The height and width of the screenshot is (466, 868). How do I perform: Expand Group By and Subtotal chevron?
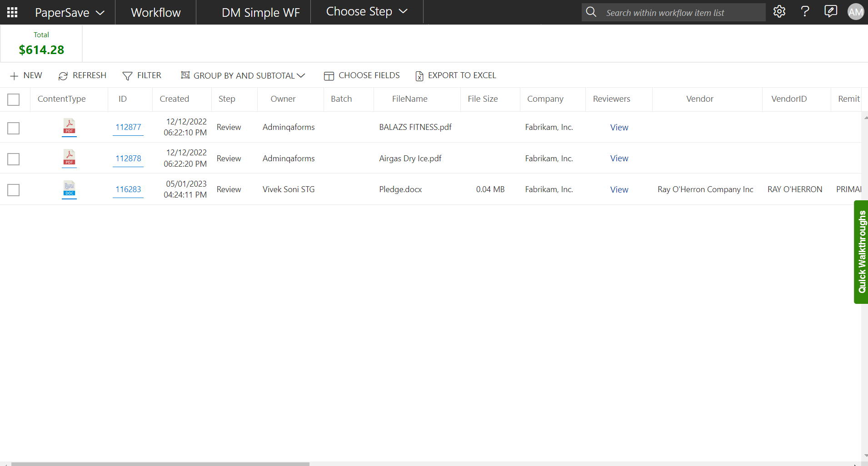click(x=301, y=75)
